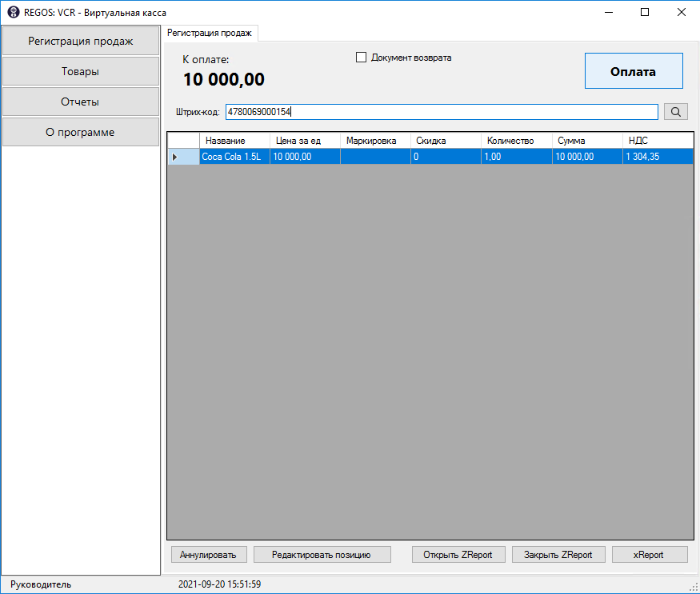Click the barcode search magnifier icon

[x=676, y=112]
